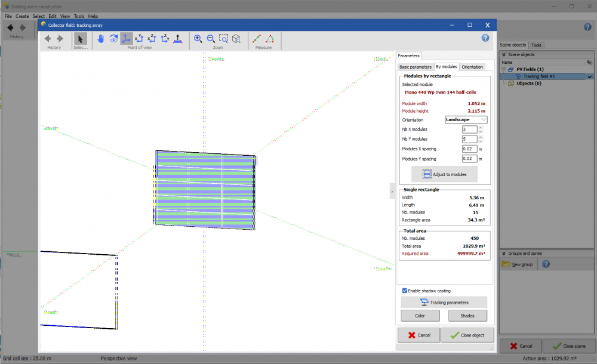Image resolution: width=597 pixels, height=364 pixels.
Task: Switch to the Basic parameters tab
Action: coord(415,67)
